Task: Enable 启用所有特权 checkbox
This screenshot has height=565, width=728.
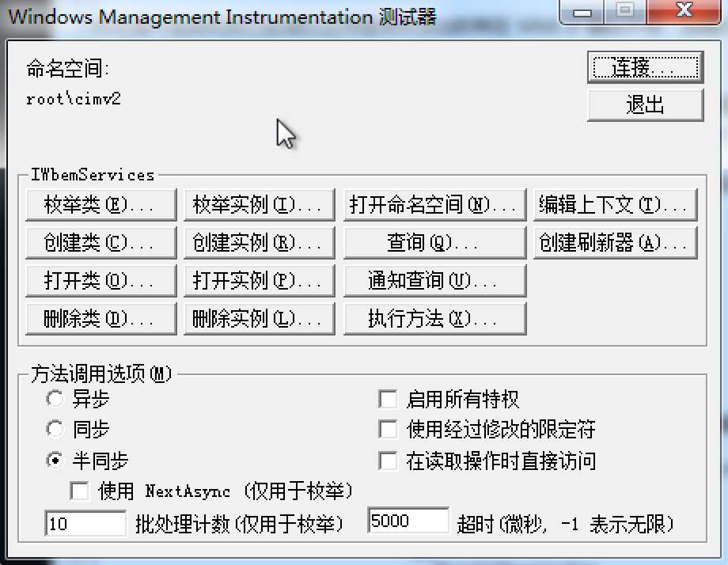Action: point(388,399)
